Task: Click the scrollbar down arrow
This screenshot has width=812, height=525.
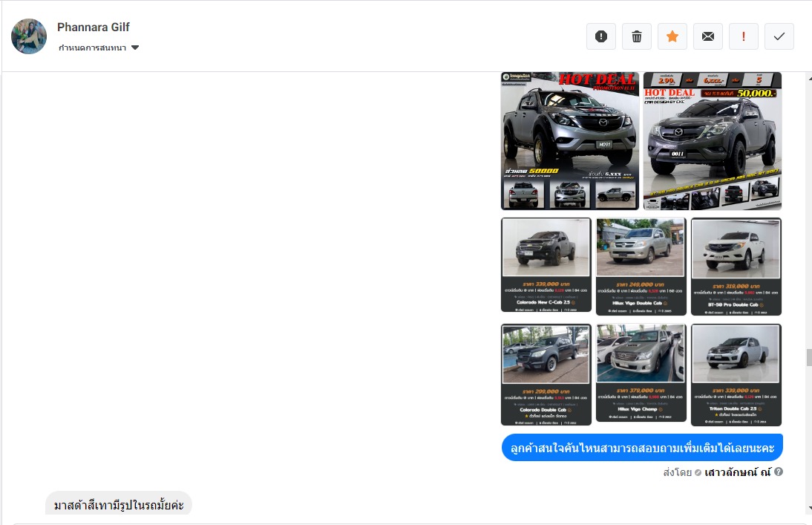Action: point(809,509)
